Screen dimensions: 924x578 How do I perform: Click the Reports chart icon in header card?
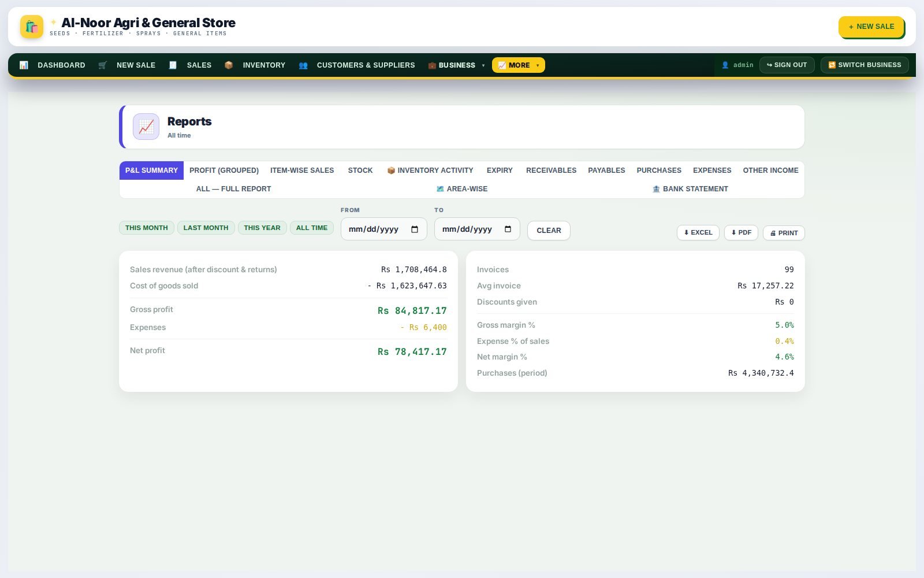point(146,127)
